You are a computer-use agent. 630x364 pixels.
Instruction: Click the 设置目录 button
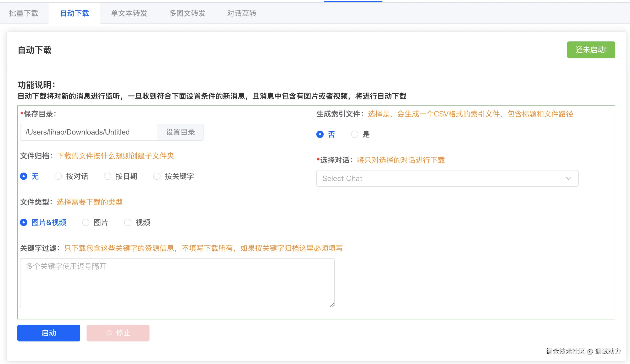pos(180,132)
